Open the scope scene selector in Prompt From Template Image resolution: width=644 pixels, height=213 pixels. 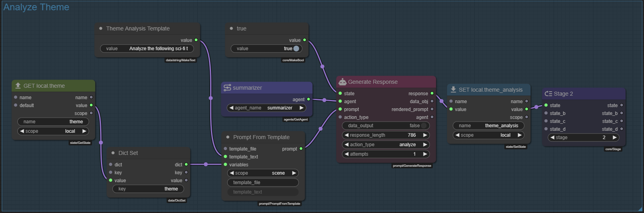263,173
